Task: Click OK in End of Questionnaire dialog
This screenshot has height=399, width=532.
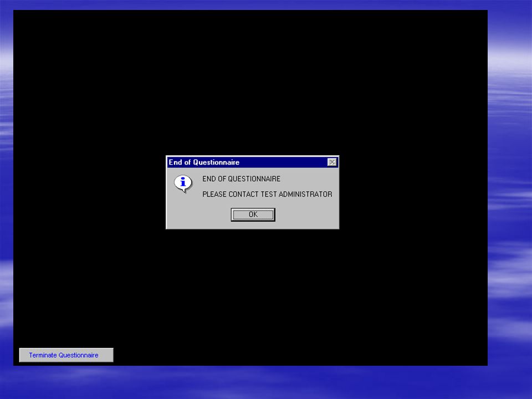Action: click(253, 214)
